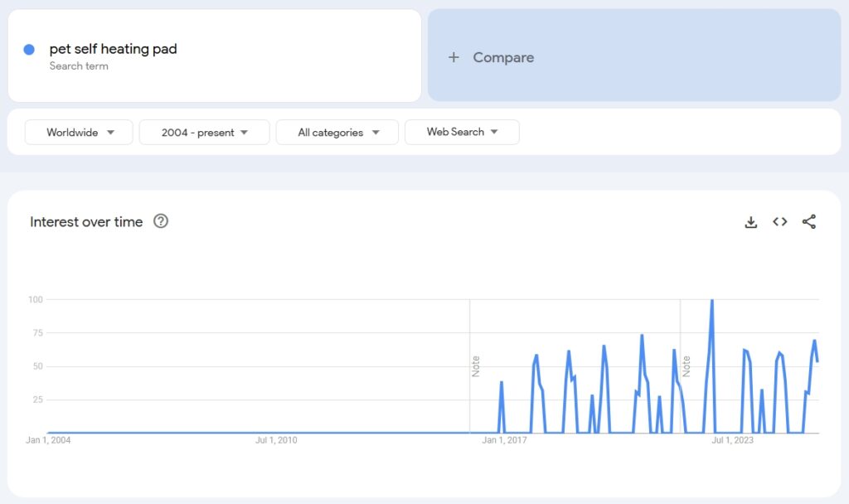Image resolution: width=849 pixels, height=504 pixels.
Task: Click the Jul 1, 2010 axis label
Action: click(276, 440)
